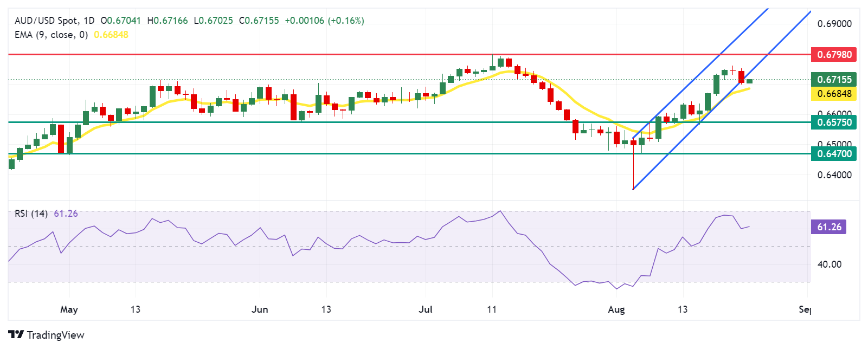868x349 pixels.
Task: Click the 0.65750 support level label
Action: click(834, 122)
